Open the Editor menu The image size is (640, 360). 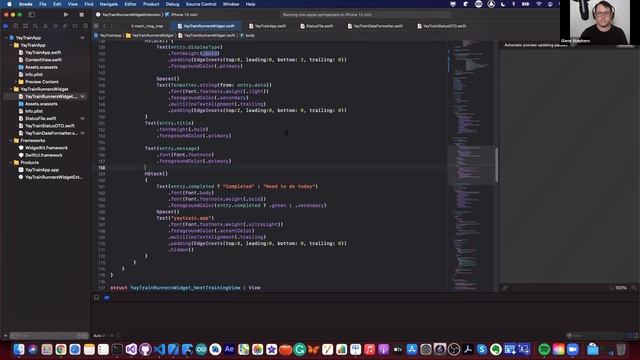click(130, 4)
